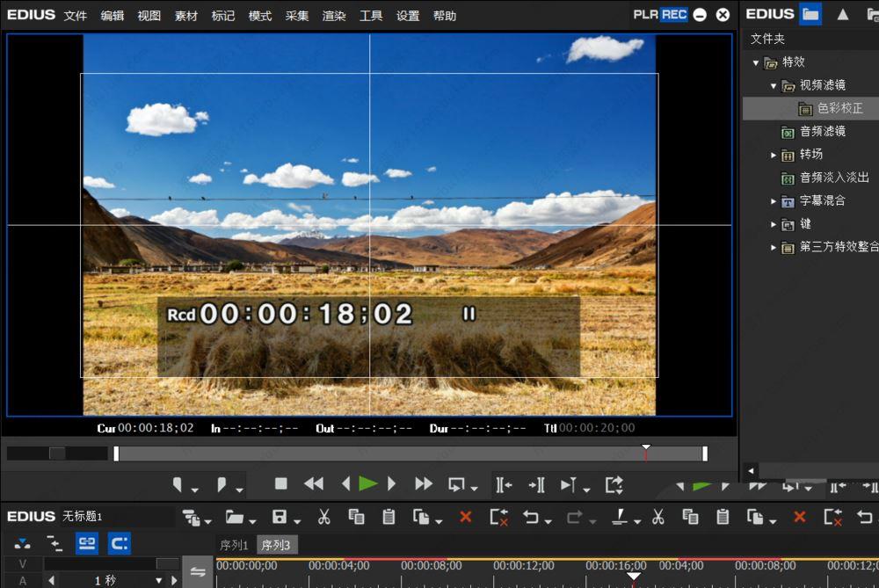Viewport: 879px width, 588px height.
Task: Click the Export icon in player controls
Action: coord(614,484)
